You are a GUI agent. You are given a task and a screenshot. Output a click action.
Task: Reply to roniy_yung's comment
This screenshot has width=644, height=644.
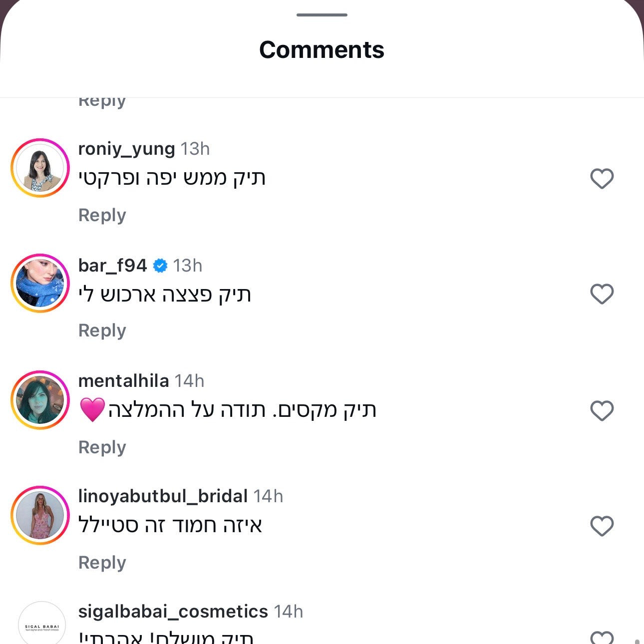pos(102,215)
